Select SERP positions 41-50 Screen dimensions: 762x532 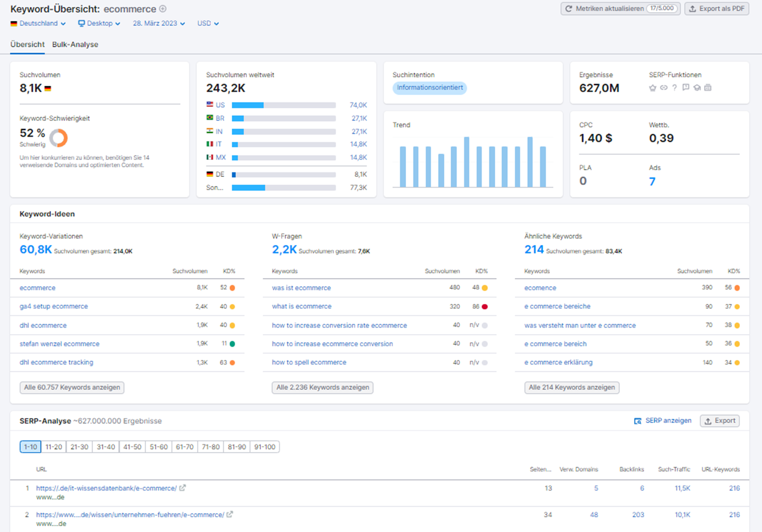coord(132,447)
